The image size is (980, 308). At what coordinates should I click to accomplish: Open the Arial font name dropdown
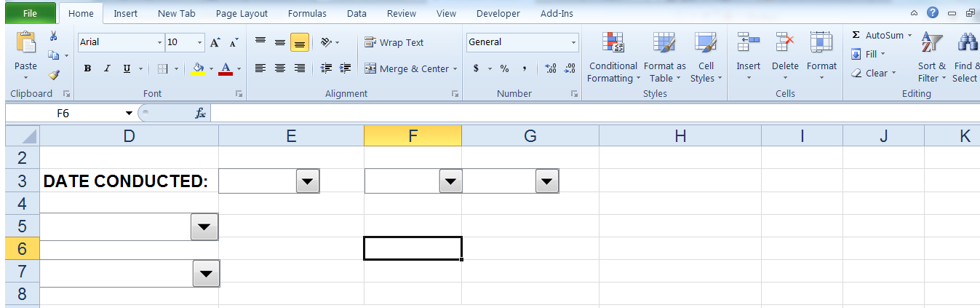160,43
